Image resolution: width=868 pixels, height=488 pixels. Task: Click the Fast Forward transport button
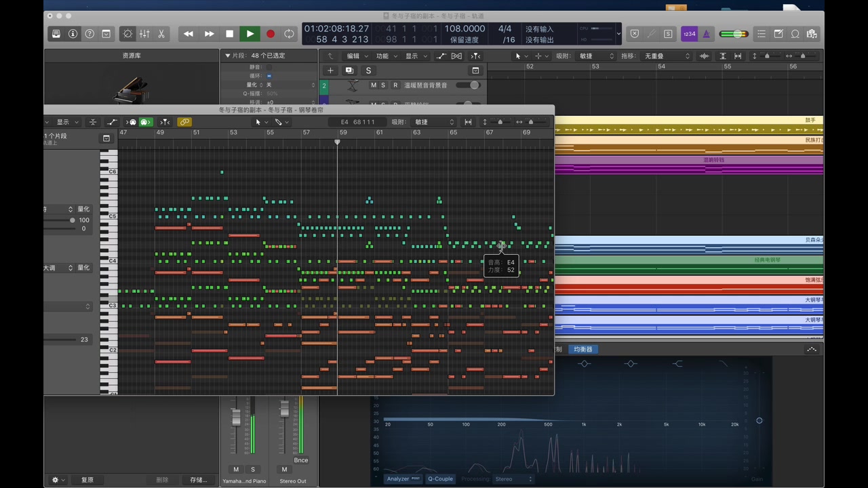click(209, 34)
